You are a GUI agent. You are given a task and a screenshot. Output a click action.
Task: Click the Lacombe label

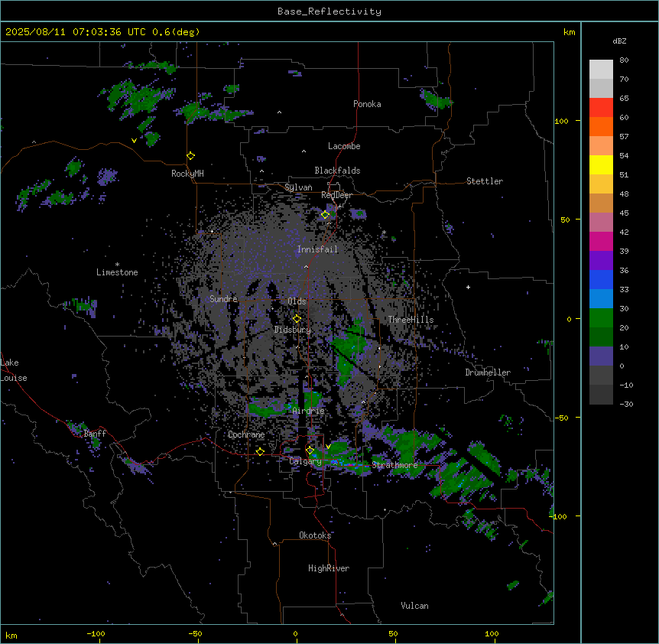click(344, 146)
